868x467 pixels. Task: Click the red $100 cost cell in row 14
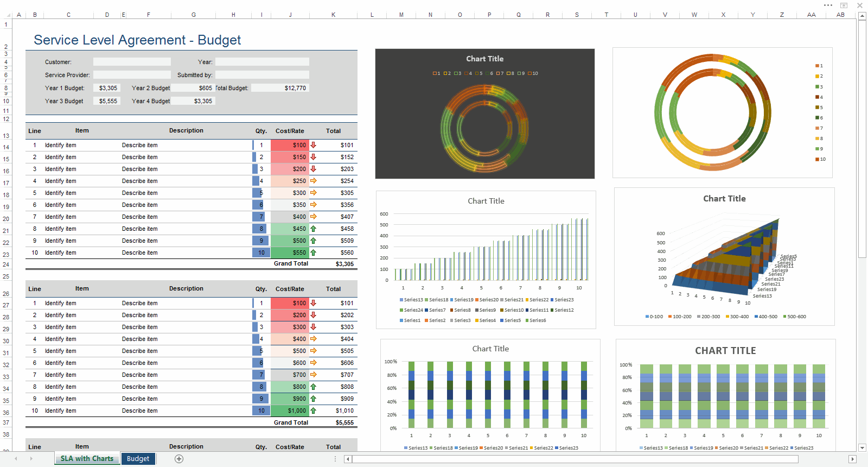coord(290,145)
